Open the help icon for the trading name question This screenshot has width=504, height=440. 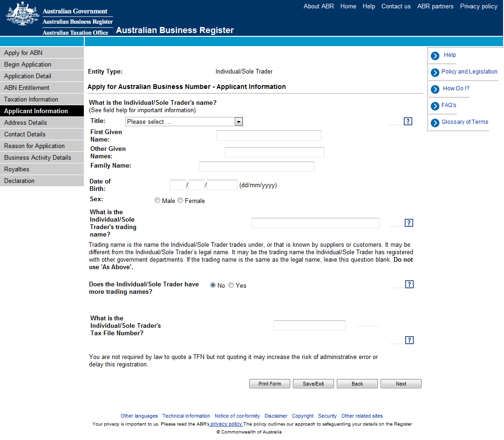point(409,223)
